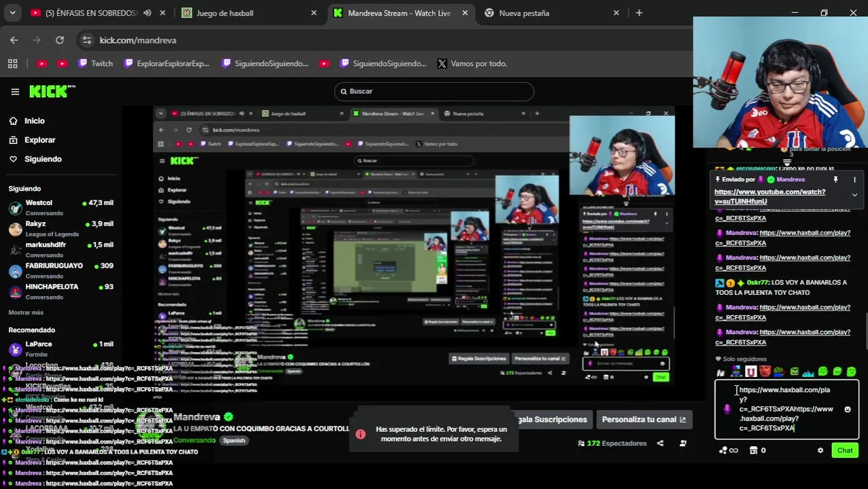Expand the pinned message chevron

tap(854, 195)
